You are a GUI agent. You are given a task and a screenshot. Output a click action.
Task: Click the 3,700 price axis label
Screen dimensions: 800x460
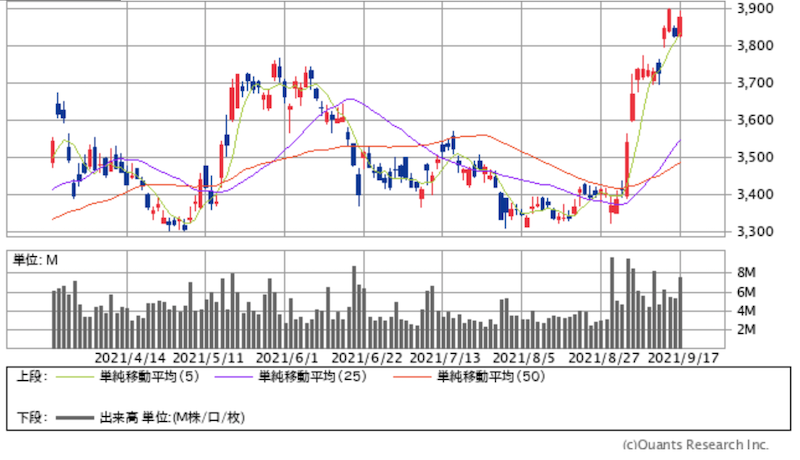756,83
